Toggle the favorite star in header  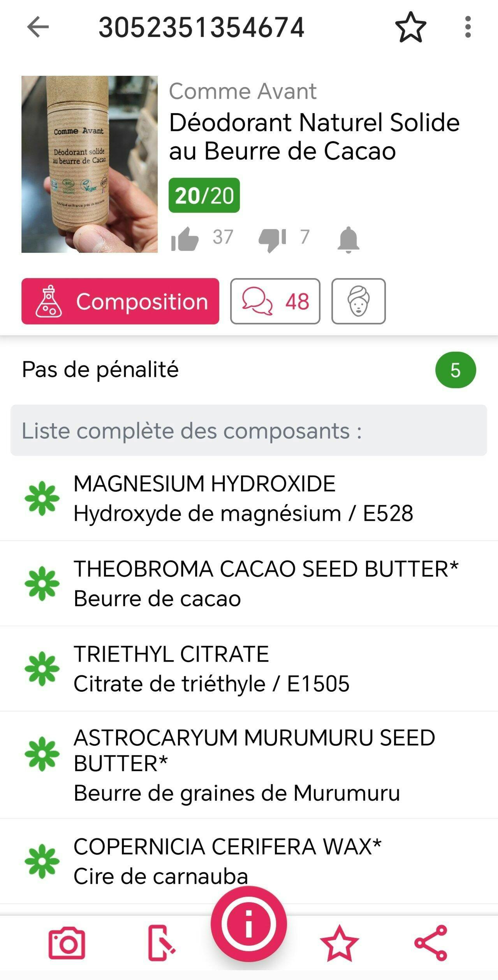coord(410,27)
